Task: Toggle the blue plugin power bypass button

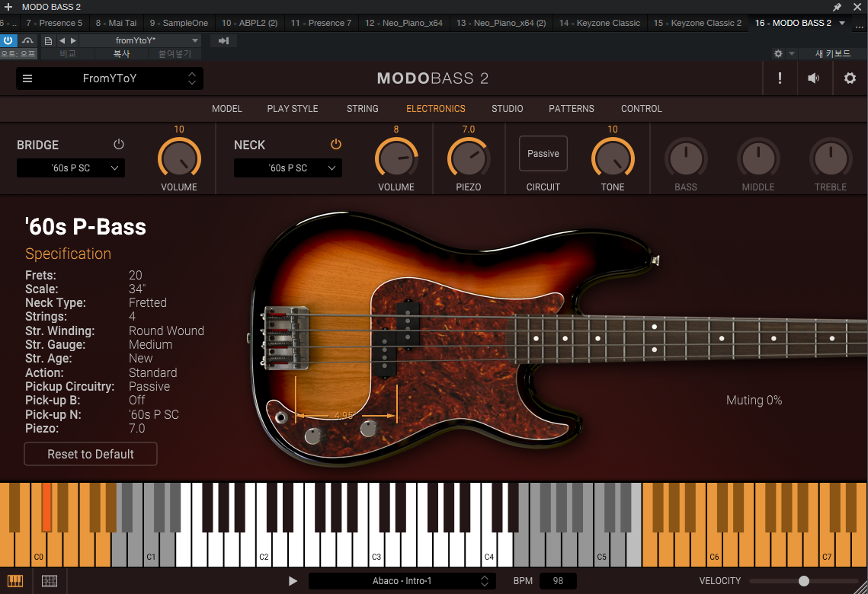Action: [8, 40]
